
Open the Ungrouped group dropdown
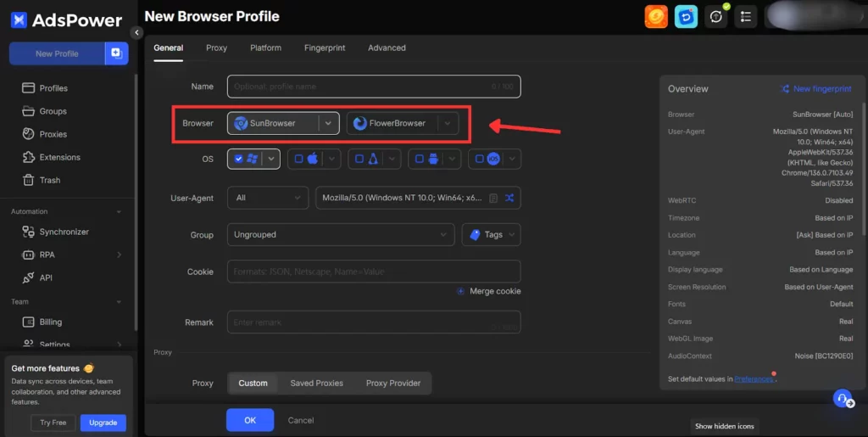[340, 234]
